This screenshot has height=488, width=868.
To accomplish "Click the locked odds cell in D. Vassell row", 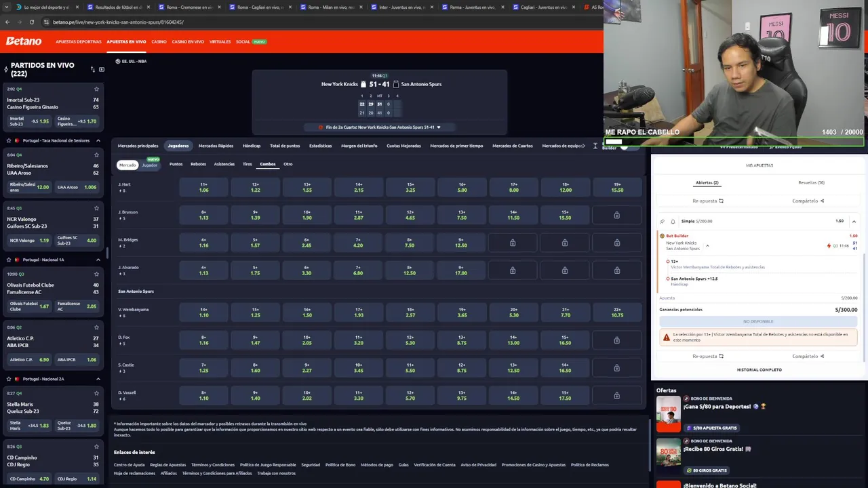I will (x=616, y=396).
